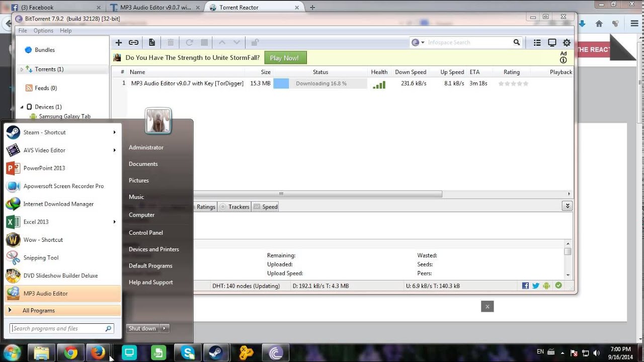
Task: Click the unlock bundle padlock icon
Action: coord(255,43)
